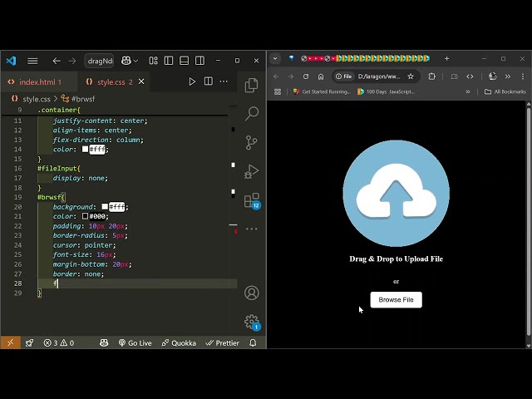Open the Accounts menu
Viewport: 532px width, 399px height.
point(251,293)
